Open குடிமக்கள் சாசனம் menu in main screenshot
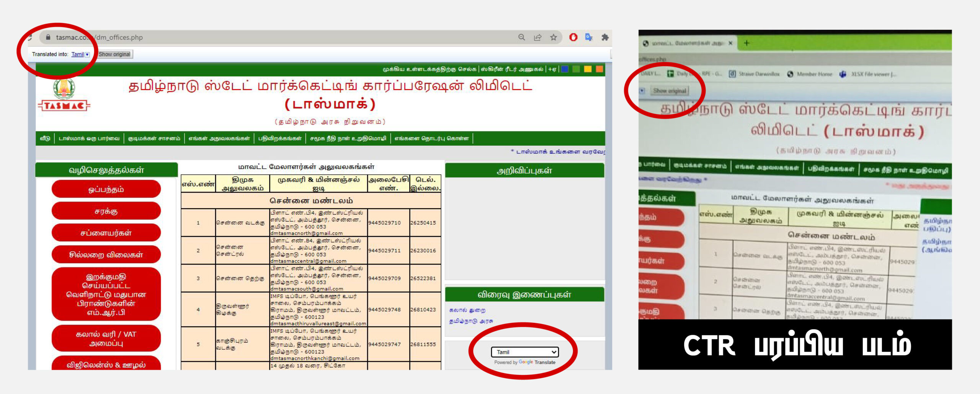Screen dimensions: 980x394 [154, 138]
